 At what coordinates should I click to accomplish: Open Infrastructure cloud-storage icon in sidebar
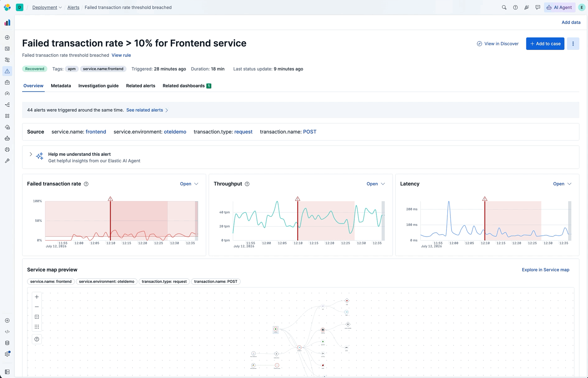(7, 127)
